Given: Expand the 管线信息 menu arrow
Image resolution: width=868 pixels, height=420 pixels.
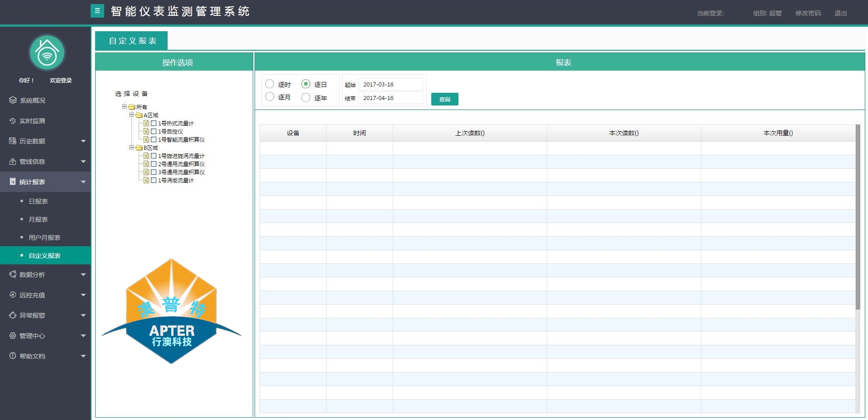Looking at the screenshot, I should click(83, 162).
